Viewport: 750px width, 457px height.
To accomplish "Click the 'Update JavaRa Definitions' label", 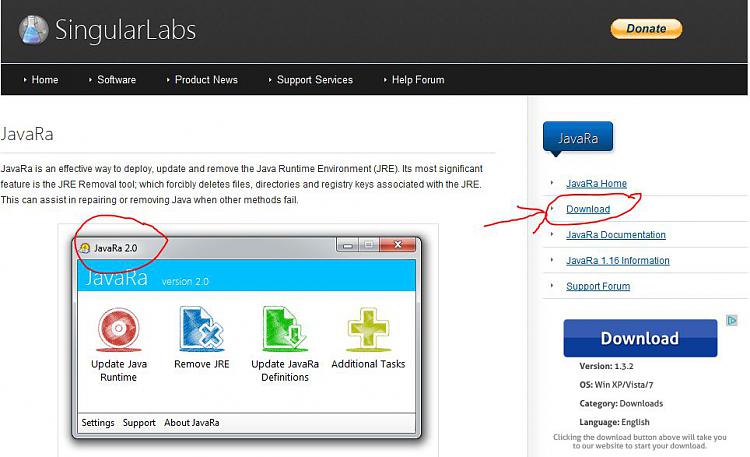I will click(285, 370).
